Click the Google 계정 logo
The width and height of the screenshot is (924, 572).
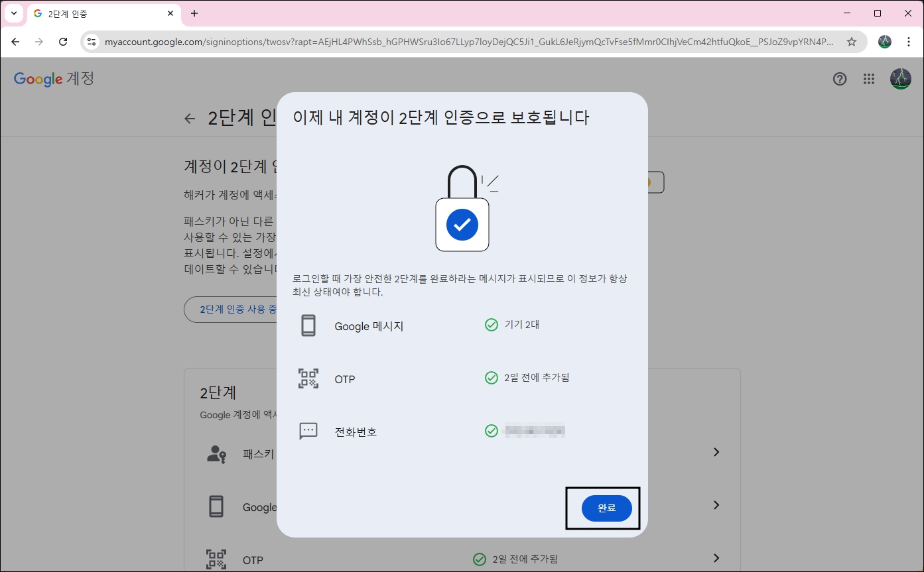[x=53, y=78]
